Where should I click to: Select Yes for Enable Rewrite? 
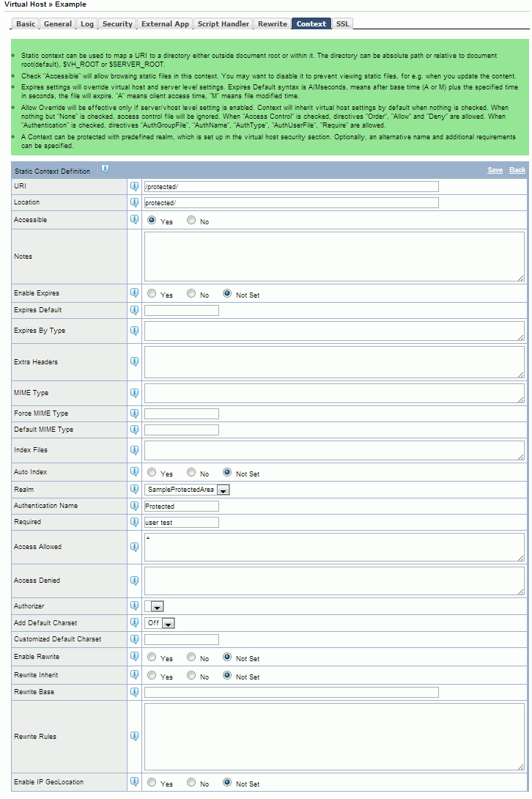pos(152,658)
